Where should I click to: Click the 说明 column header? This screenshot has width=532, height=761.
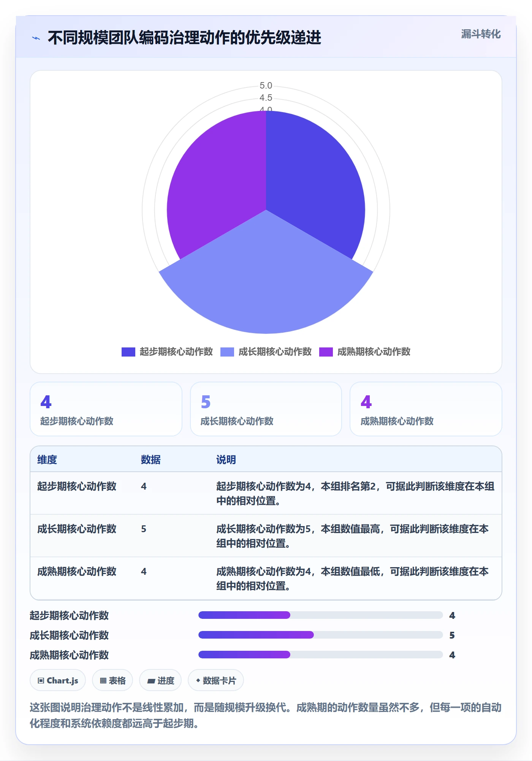tap(226, 460)
